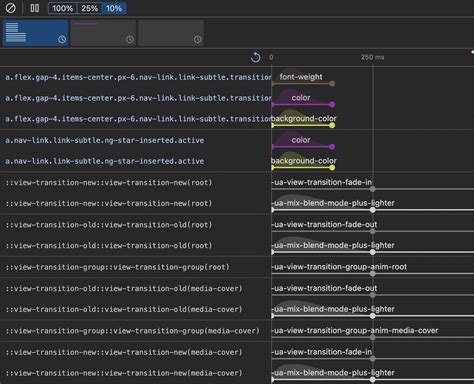Select fade-in animation for view-transition-new(media-cover)

[322, 352]
